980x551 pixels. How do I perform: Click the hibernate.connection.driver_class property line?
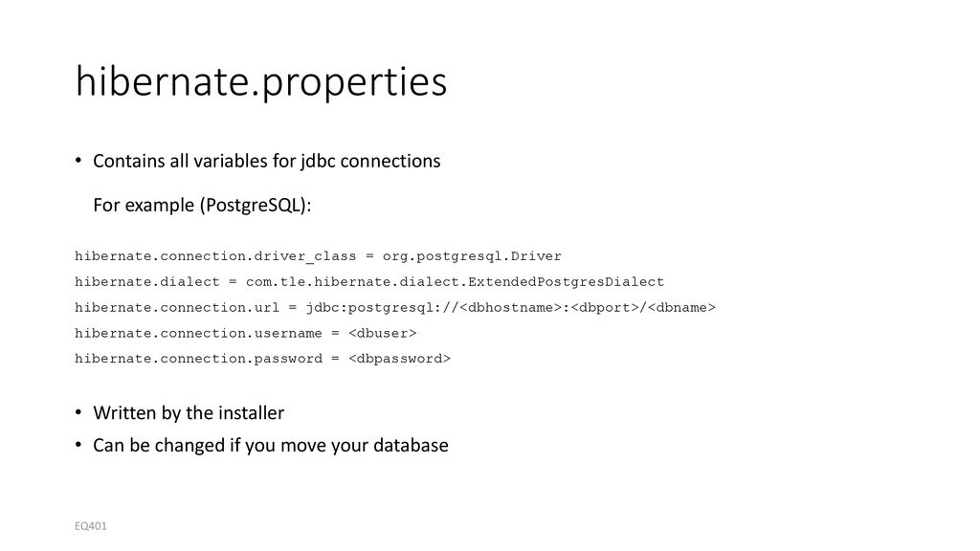[318, 256]
